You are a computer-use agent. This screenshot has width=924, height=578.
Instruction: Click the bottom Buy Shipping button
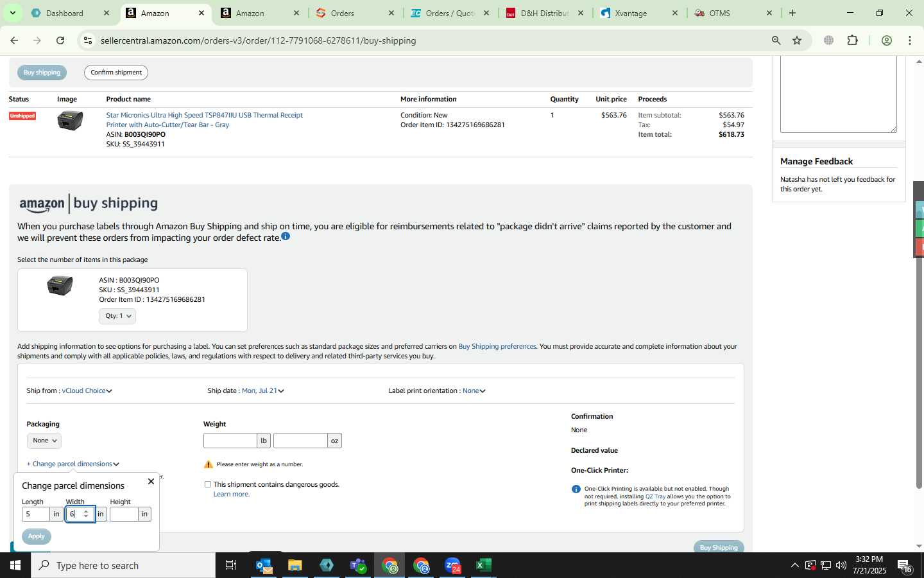click(x=719, y=547)
